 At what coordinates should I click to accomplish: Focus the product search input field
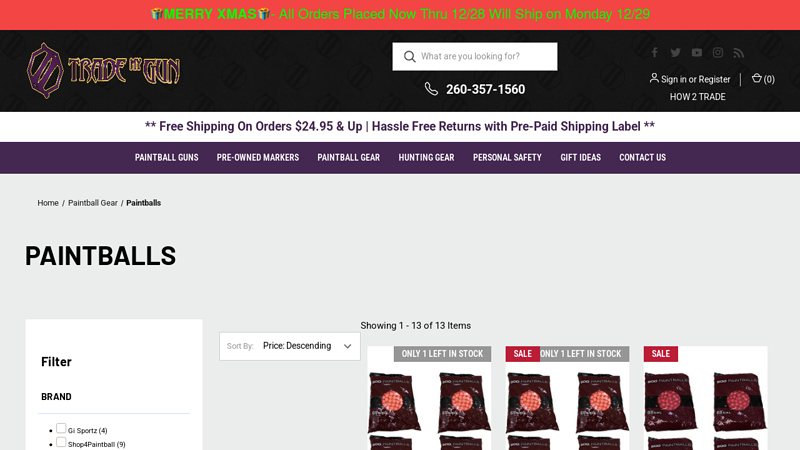[483, 57]
